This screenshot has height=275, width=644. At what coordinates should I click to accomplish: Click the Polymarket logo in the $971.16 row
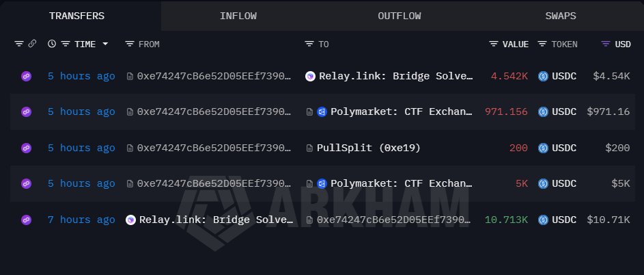point(322,112)
